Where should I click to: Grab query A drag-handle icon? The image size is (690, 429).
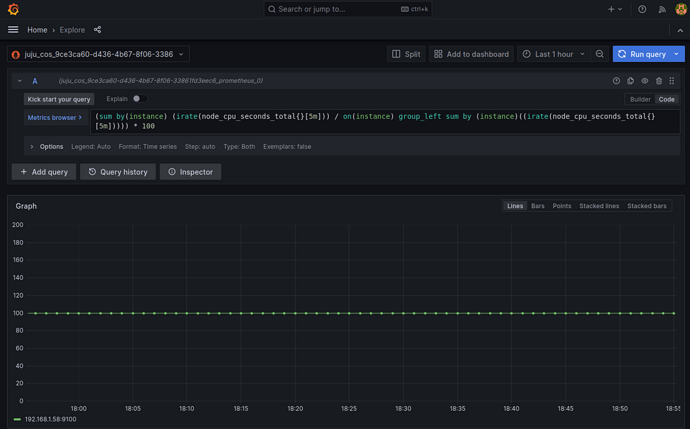point(672,81)
